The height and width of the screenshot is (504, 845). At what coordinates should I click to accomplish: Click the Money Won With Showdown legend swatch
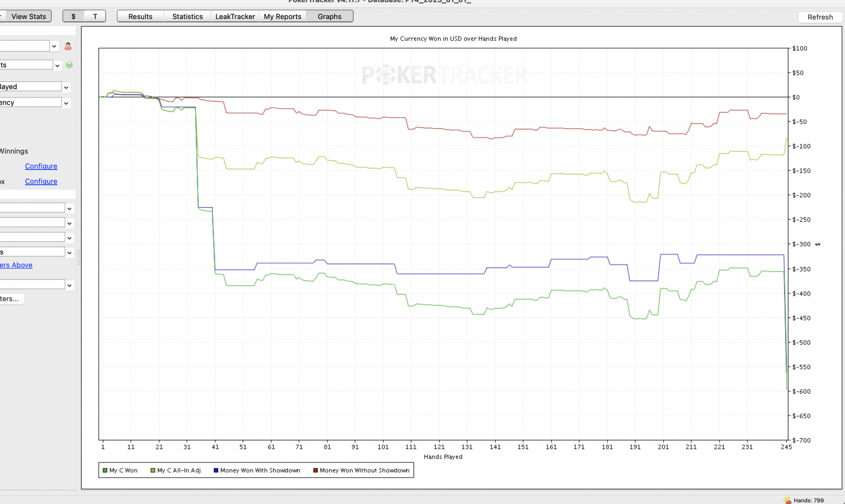click(x=216, y=470)
